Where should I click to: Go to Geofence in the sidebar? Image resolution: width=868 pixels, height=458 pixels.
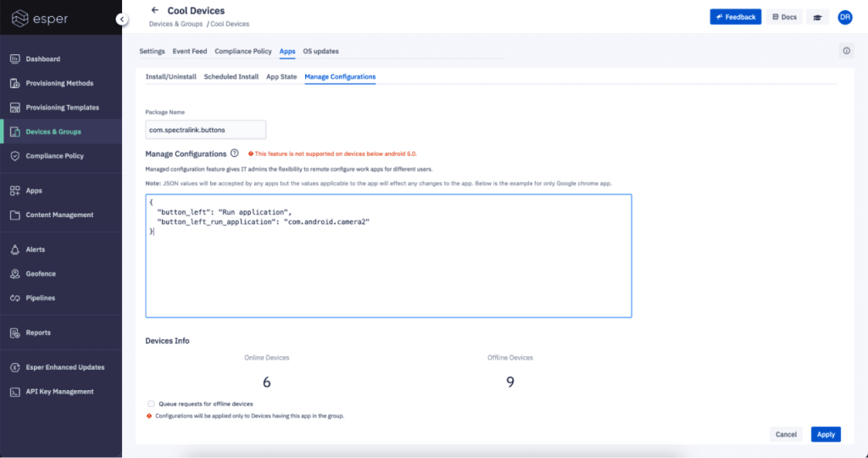(41, 274)
